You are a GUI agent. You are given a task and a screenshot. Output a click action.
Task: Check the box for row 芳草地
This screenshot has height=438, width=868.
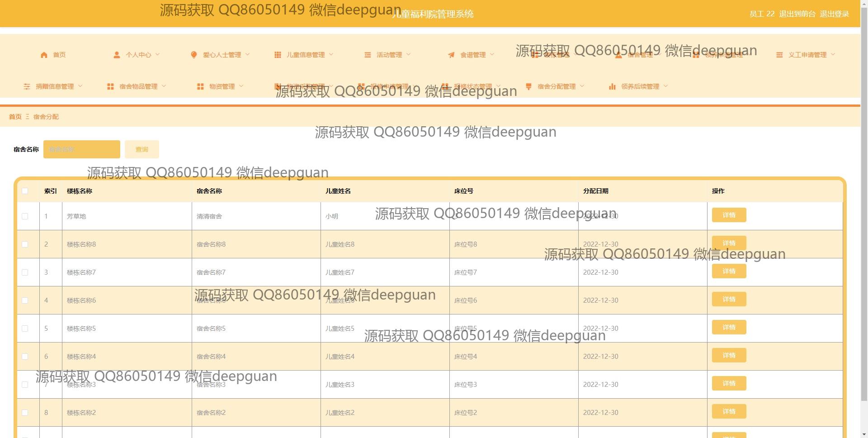(x=25, y=216)
